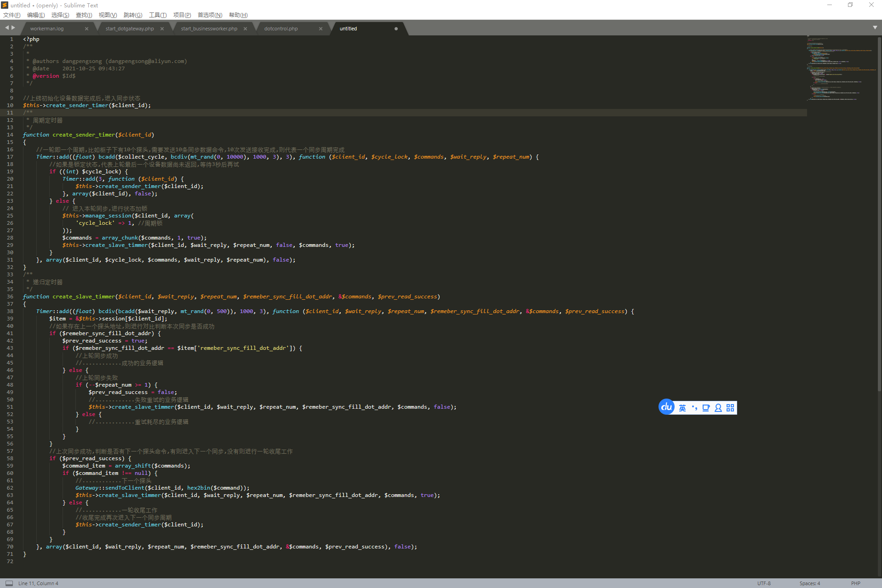Open the IME user account icon
The width and height of the screenshot is (882, 588).
point(718,408)
